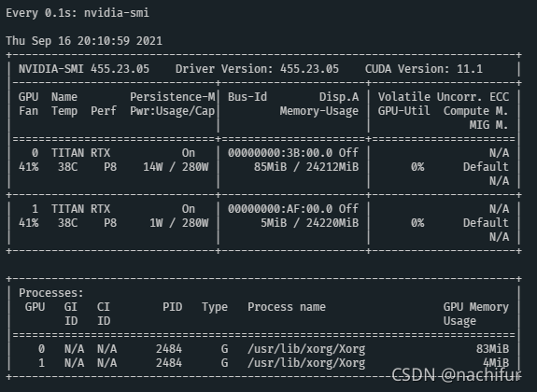Click PID 2484 in the GPU 0 process row
This screenshot has width=537, height=392.
tap(169, 349)
